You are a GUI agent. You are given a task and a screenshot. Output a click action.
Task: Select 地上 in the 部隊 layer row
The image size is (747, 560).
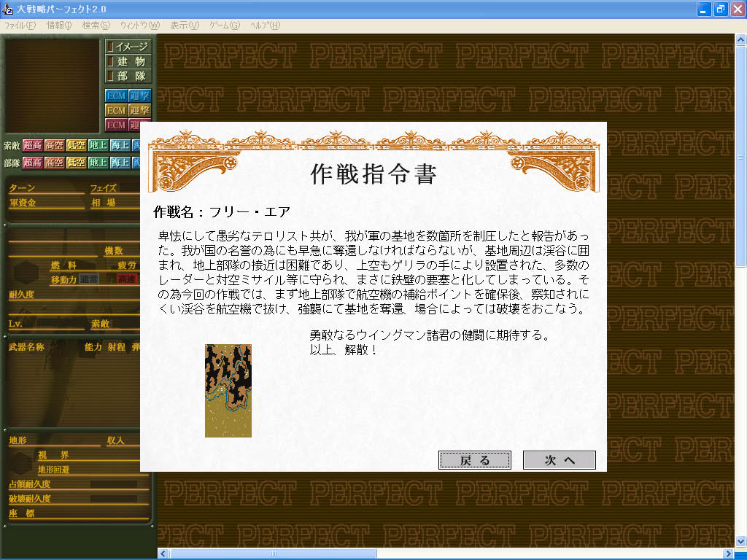click(98, 163)
